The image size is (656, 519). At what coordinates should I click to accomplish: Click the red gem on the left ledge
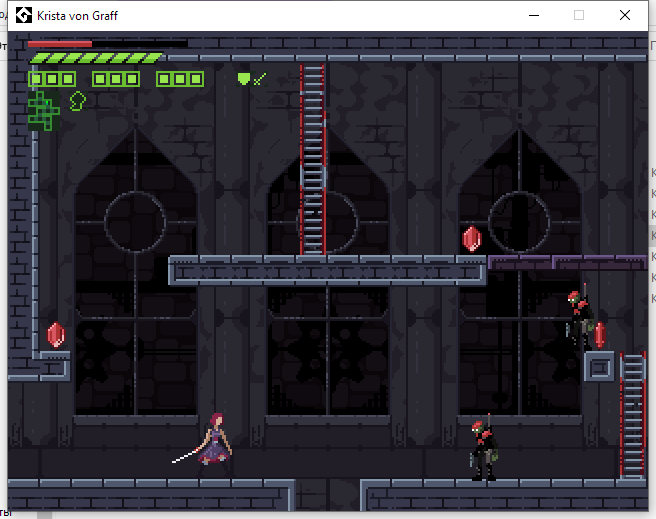(56, 335)
